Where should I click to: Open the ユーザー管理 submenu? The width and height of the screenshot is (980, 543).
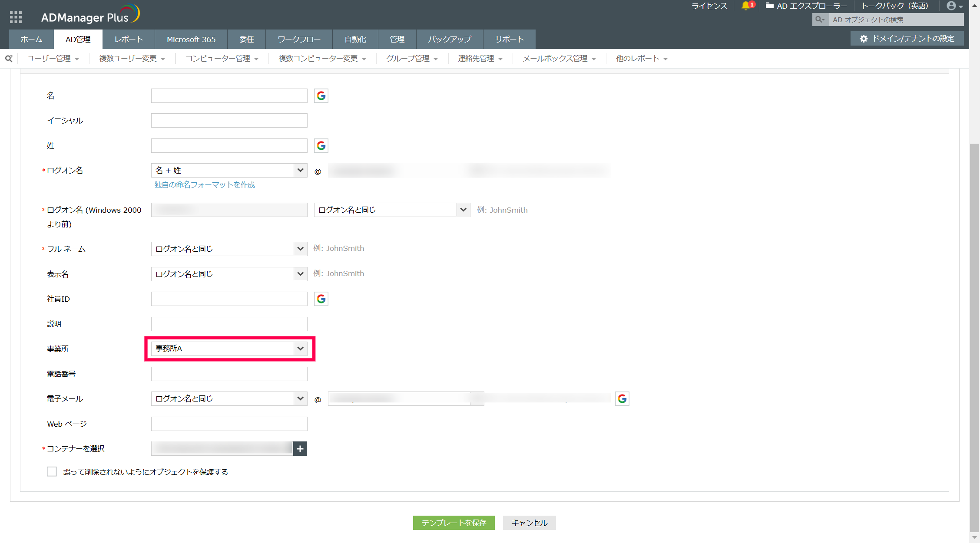point(53,58)
